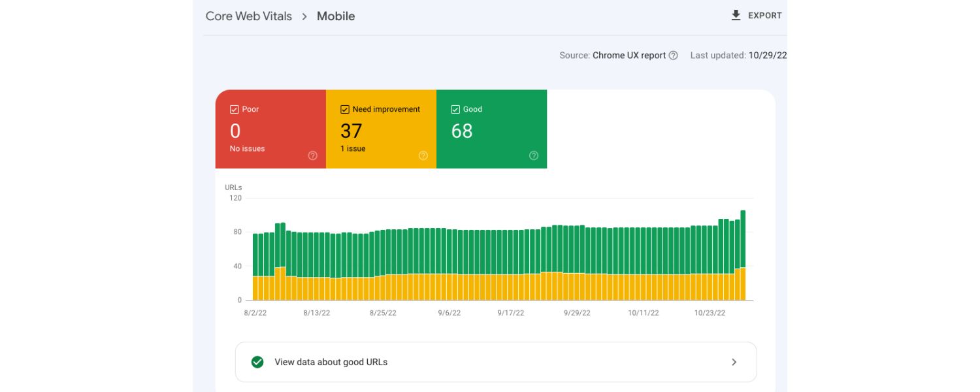980x392 pixels.
Task: Expand the View data about good URLs chevron
Action: click(734, 362)
